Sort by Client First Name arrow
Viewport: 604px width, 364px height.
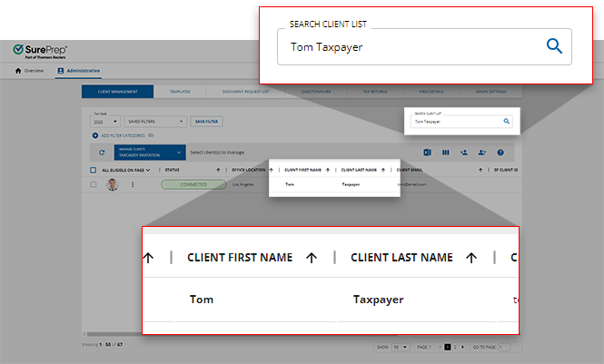328,170
